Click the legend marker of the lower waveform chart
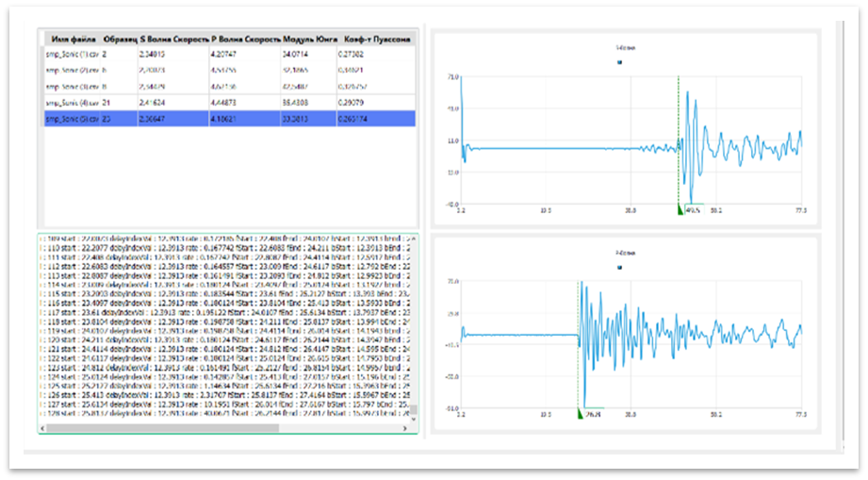 click(619, 268)
